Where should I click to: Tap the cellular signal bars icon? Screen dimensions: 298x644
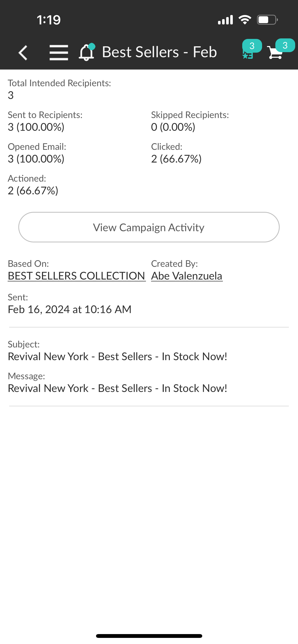[x=225, y=20]
